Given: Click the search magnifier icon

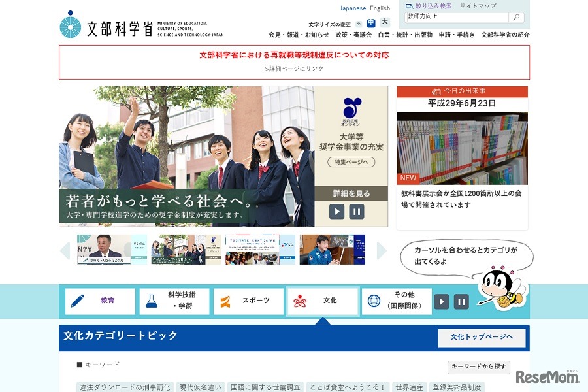Looking at the screenshot, I should click(x=516, y=18).
